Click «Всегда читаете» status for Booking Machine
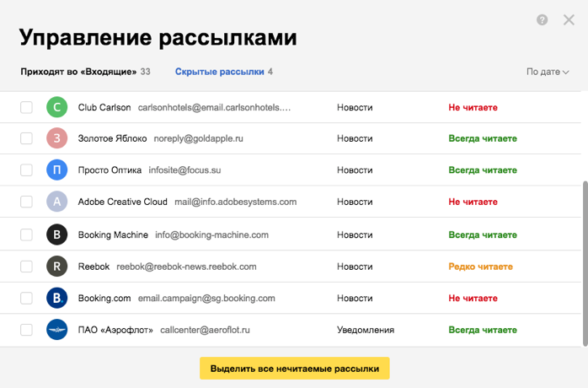This screenshot has height=388, width=588. pyautogui.click(x=483, y=234)
